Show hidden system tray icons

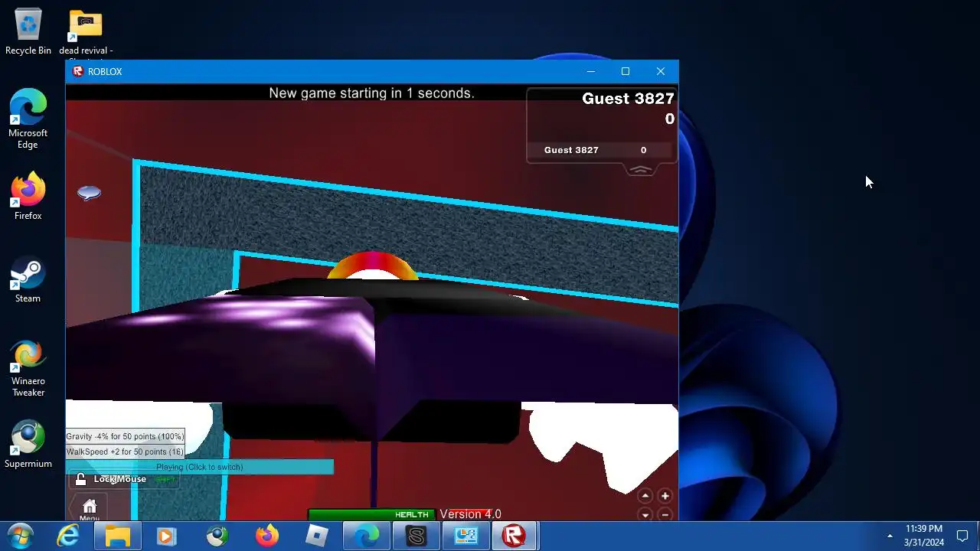coord(890,536)
